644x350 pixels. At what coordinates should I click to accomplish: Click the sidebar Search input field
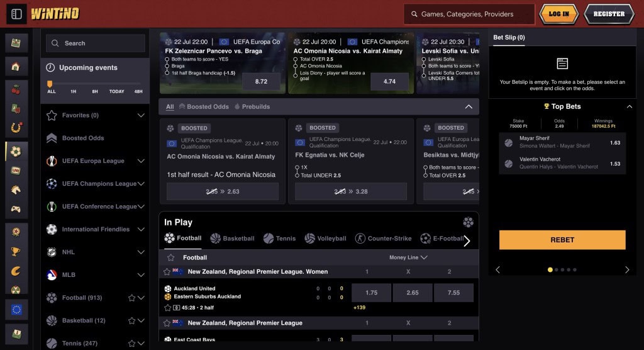click(96, 43)
